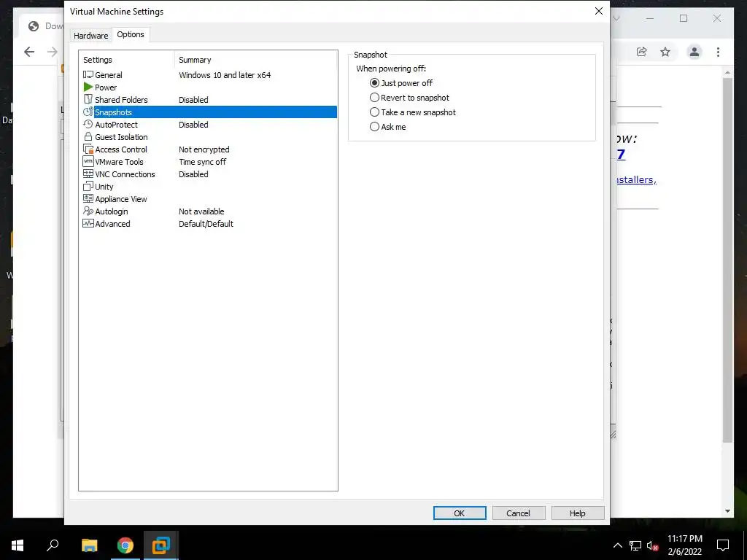Select Take a new snapshot option
This screenshot has width=747, height=560.
[413, 112]
